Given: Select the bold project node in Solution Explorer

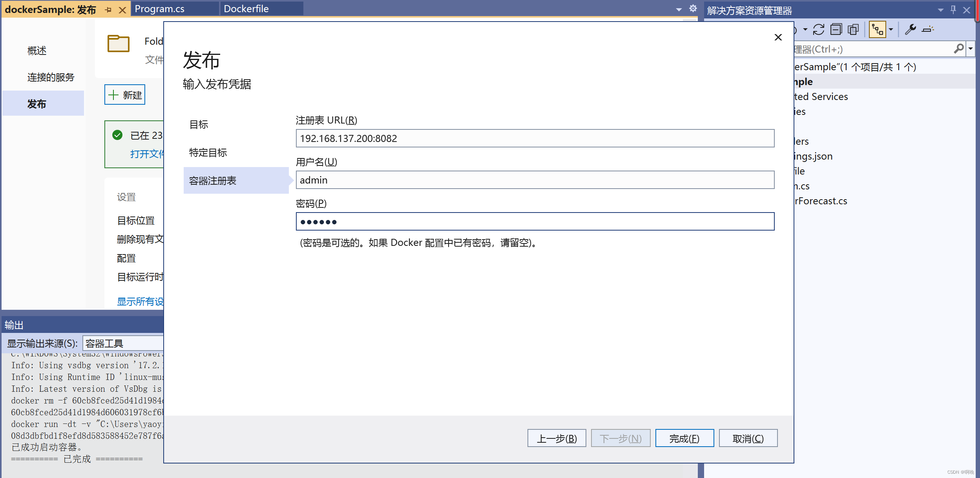Looking at the screenshot, I should (x=803, y=82).
